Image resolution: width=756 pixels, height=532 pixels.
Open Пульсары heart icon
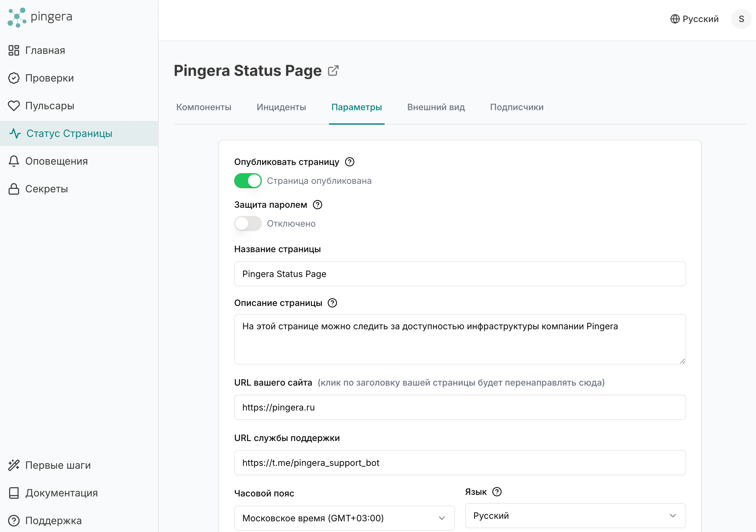tap(14, 106)
